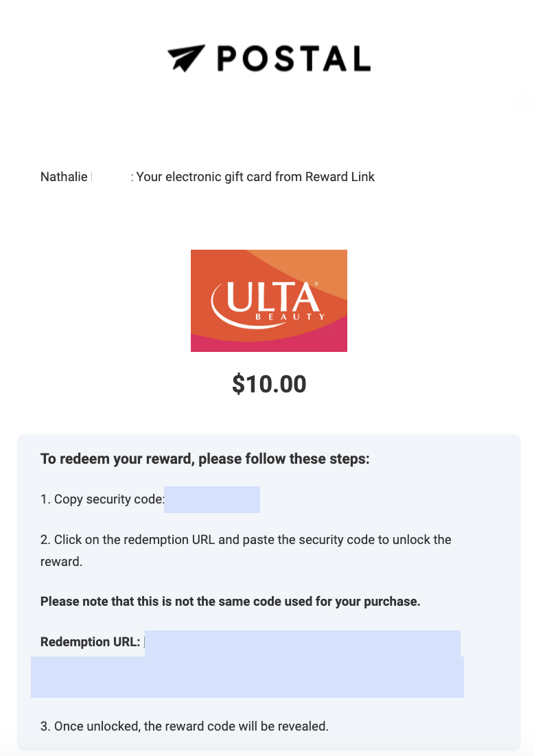Click the second line of the redemption URL
This screenshot has width=534, height=756.
click(247, 676)
